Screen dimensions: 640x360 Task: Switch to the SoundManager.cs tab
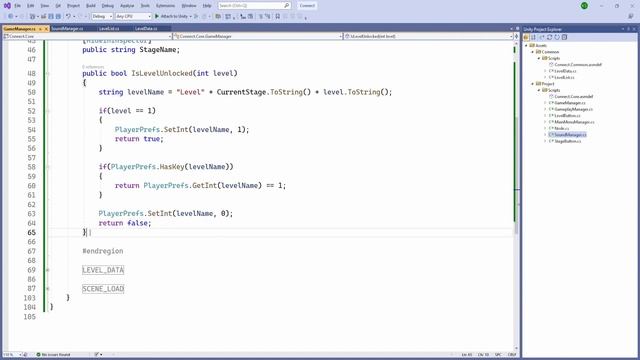point(67,29)
